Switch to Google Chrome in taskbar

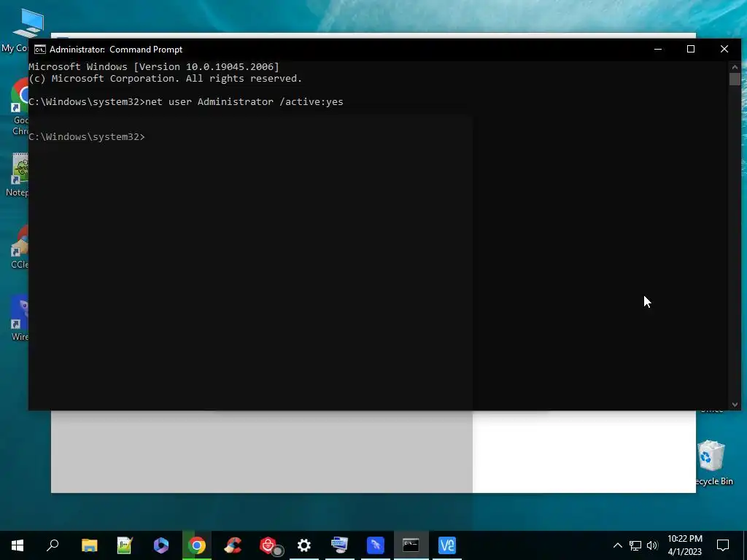click(197, 545)
